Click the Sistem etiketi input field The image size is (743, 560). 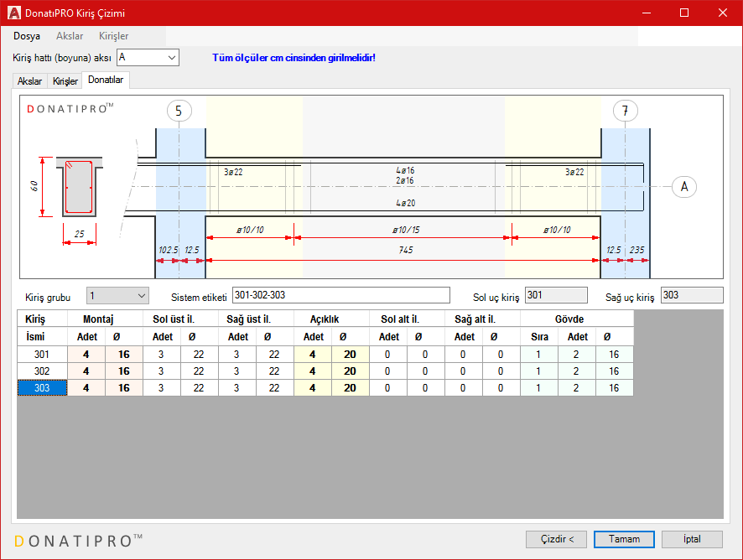click(x=340, y=296)
